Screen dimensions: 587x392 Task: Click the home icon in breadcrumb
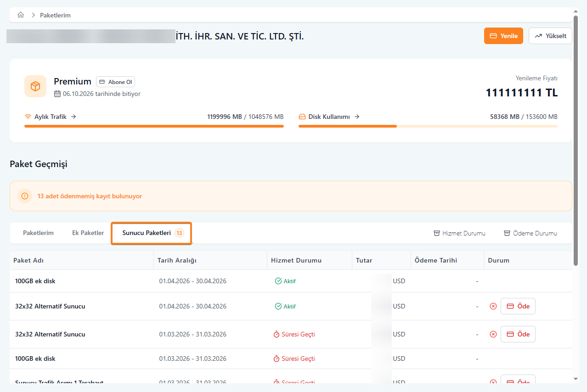(21, 15)
